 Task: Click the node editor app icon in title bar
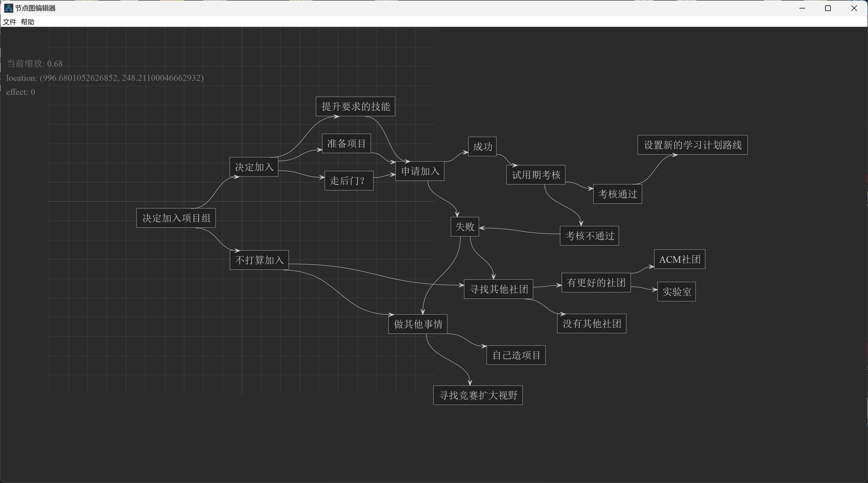coord(8,8)
